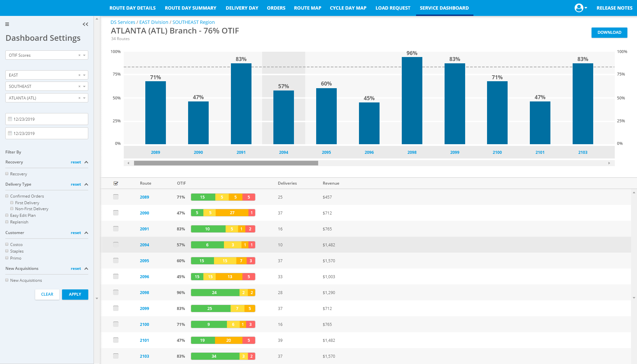Enable the Recovery checkbox
The height and width of the screenshot is (364, 637).
7,173
